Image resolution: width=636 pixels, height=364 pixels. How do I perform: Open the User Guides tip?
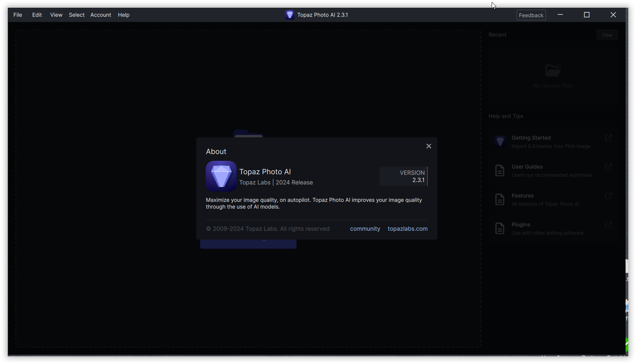tap(553, 170)
